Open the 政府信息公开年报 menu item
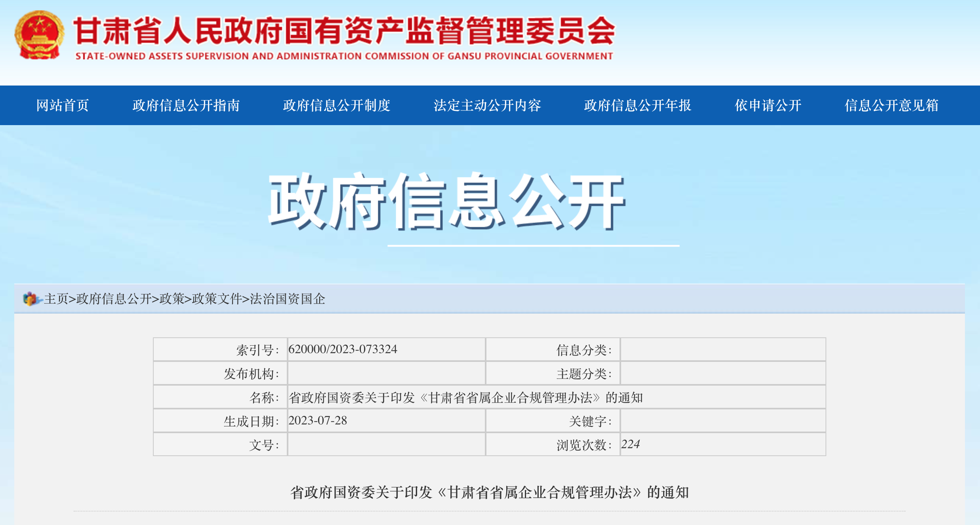 click(x=638, y=105)
